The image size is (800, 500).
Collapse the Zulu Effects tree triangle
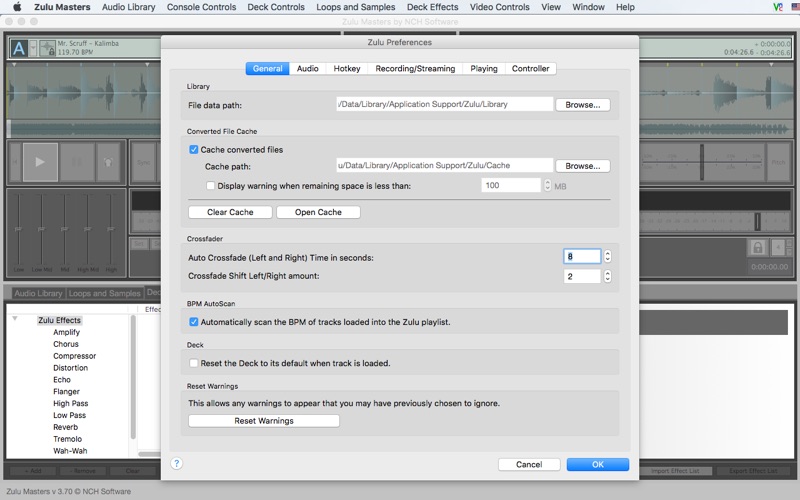coord(15,318)
